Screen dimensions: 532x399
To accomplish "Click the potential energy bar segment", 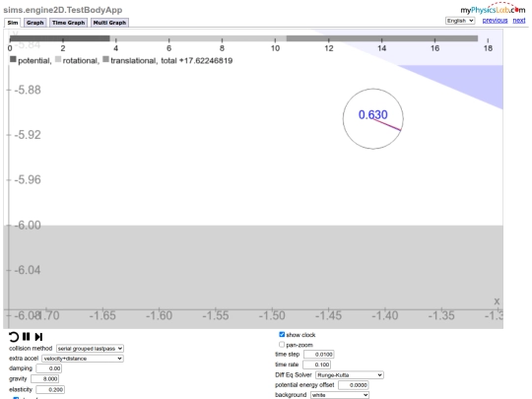I will [60, 38].
